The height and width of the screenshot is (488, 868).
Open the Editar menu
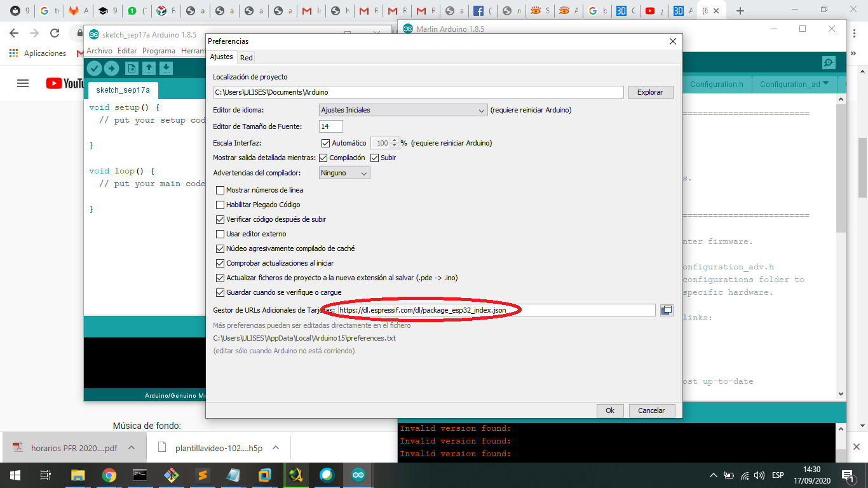(x=127, y=51)
